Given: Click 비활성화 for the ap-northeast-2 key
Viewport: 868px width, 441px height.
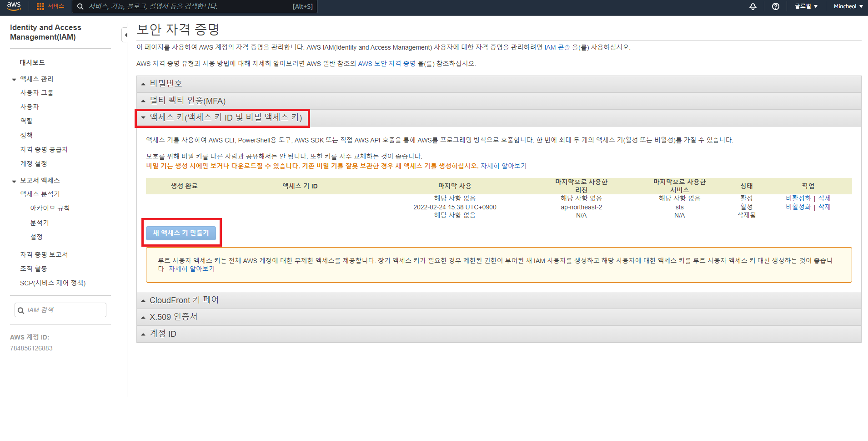Looking at the screenshot, I should [x=798, y=207].
